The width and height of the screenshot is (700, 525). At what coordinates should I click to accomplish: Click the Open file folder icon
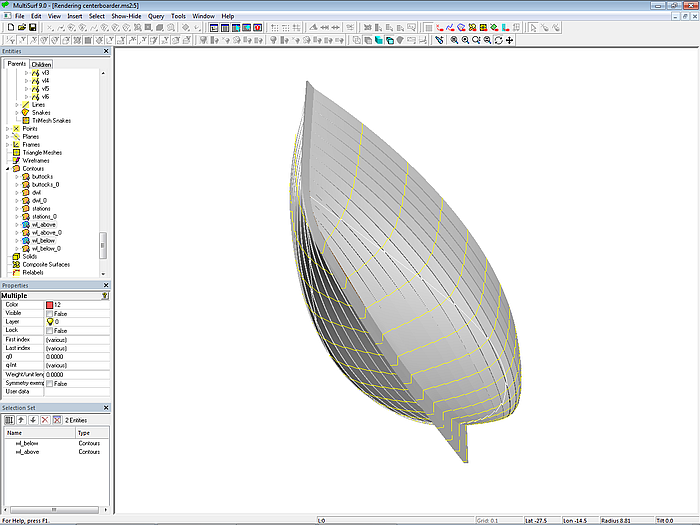point(21,27)
